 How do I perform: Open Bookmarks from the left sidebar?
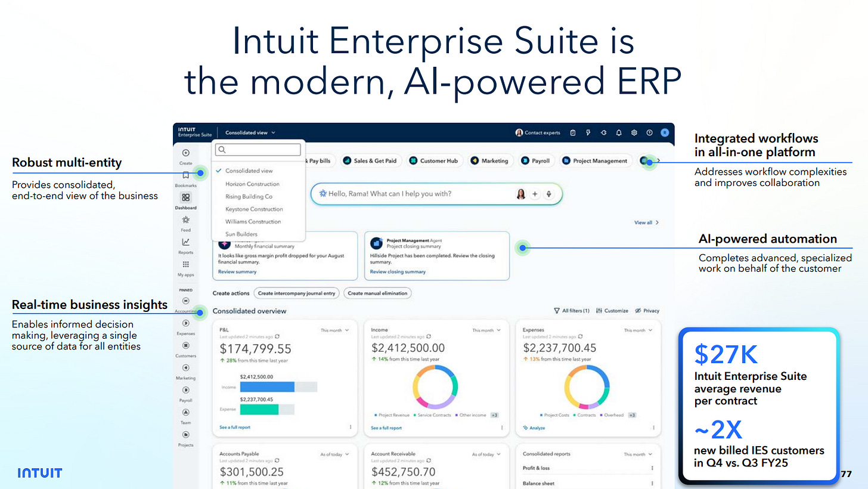click(186, 175)
